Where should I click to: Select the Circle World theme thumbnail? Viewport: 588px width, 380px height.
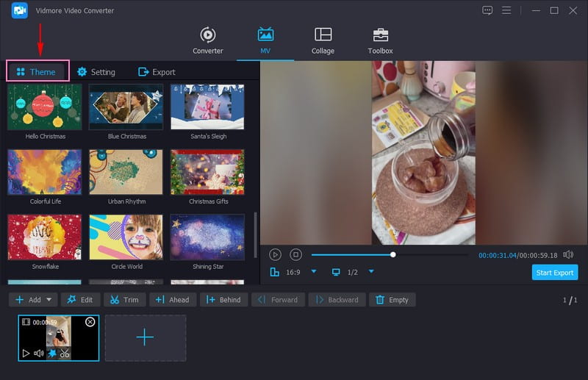pos(126,237)
